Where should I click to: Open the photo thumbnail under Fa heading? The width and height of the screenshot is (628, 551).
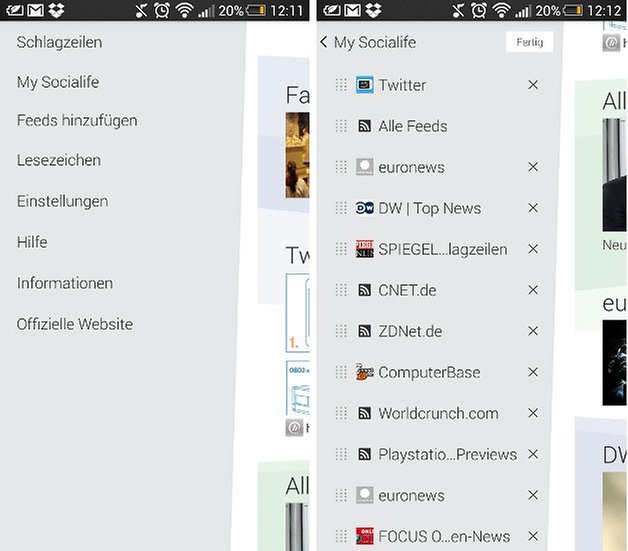click(297, 155)
